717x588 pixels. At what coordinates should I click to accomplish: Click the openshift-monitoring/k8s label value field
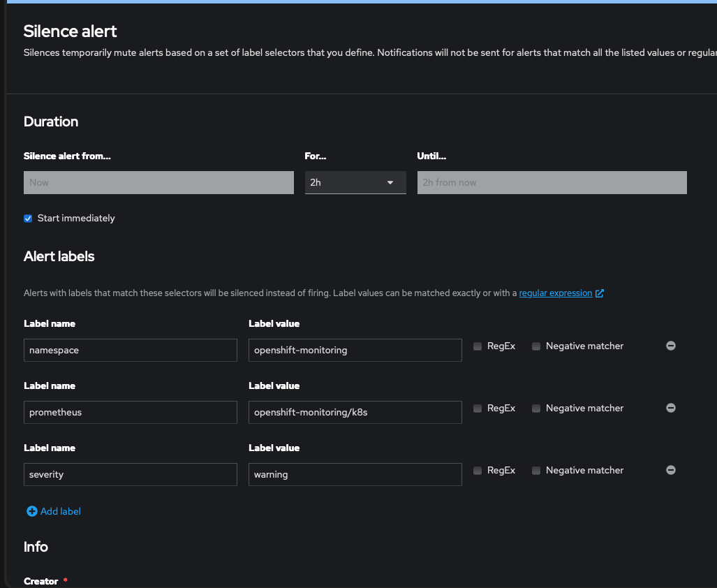coord(355,412)
